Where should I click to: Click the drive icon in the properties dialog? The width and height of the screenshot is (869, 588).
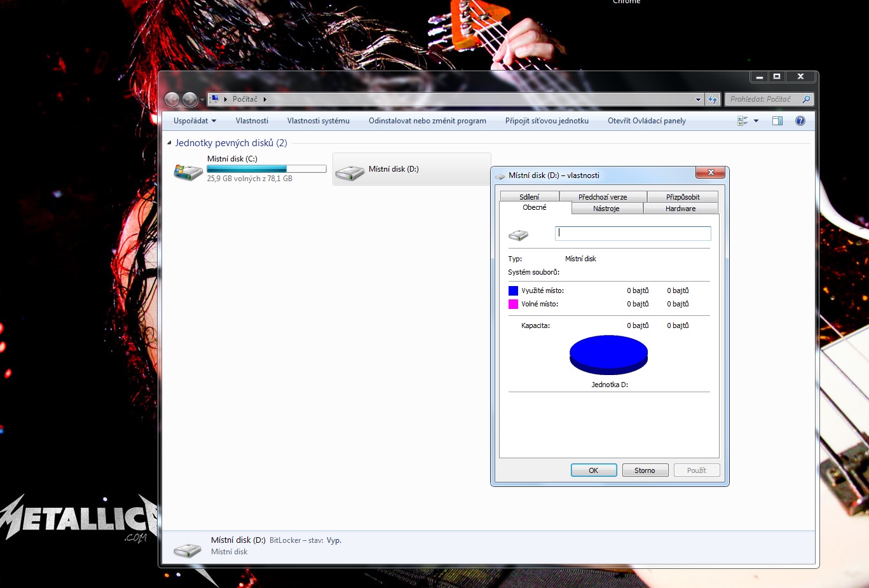point(518,235)
